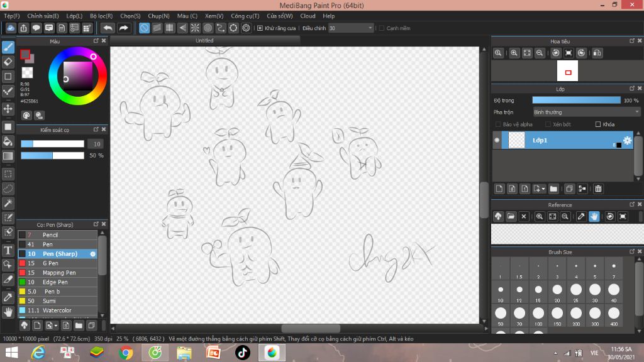
Task: Adjust the Độ trong layer opacity slider
Action: tap(576, 100)
